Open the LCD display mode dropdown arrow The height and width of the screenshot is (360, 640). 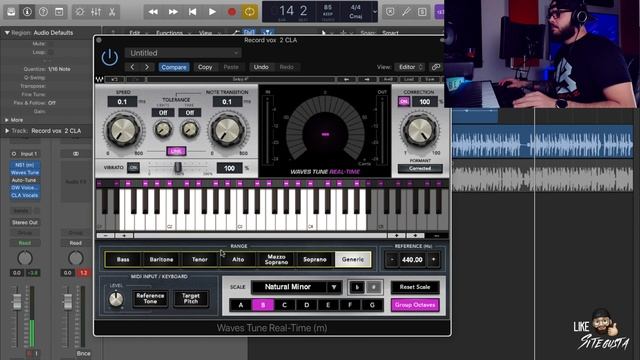pyautogui.click(x=375, y=12)
